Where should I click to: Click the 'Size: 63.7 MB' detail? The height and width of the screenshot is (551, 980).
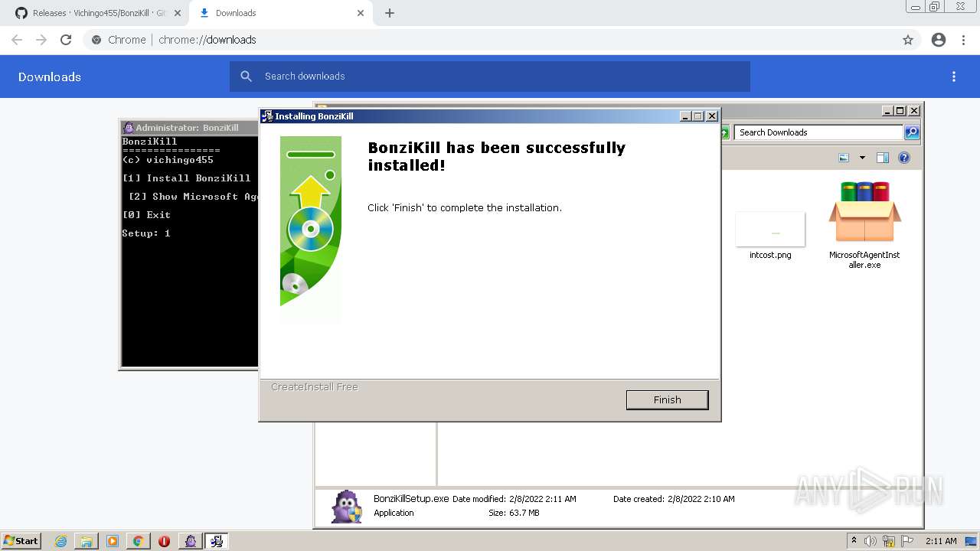pos(514,513)
